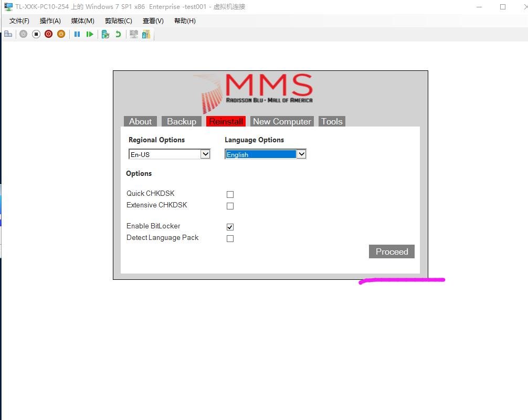Switch to the About tab

(141, 122)
